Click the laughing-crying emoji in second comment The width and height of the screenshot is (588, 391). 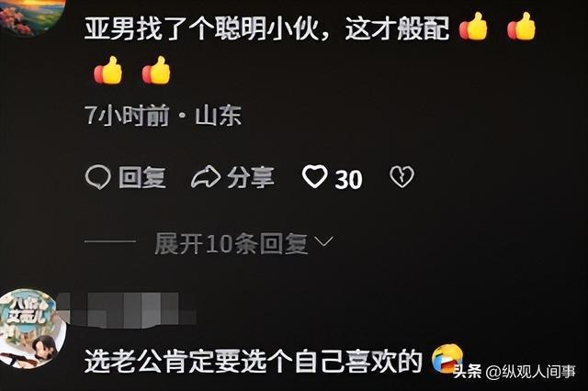pyautogui.click(x=447, y=358)
